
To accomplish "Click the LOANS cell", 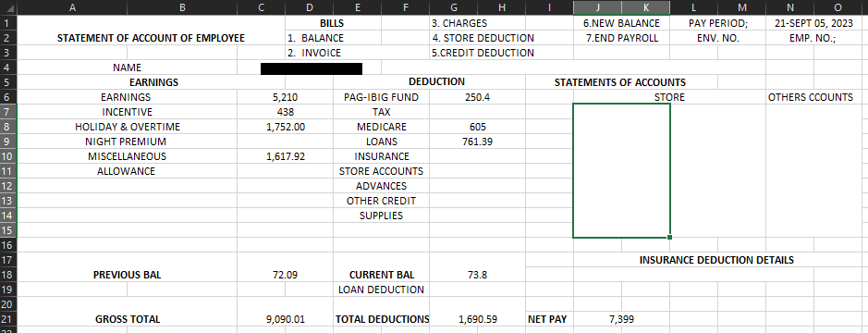I will pos(382,142).
